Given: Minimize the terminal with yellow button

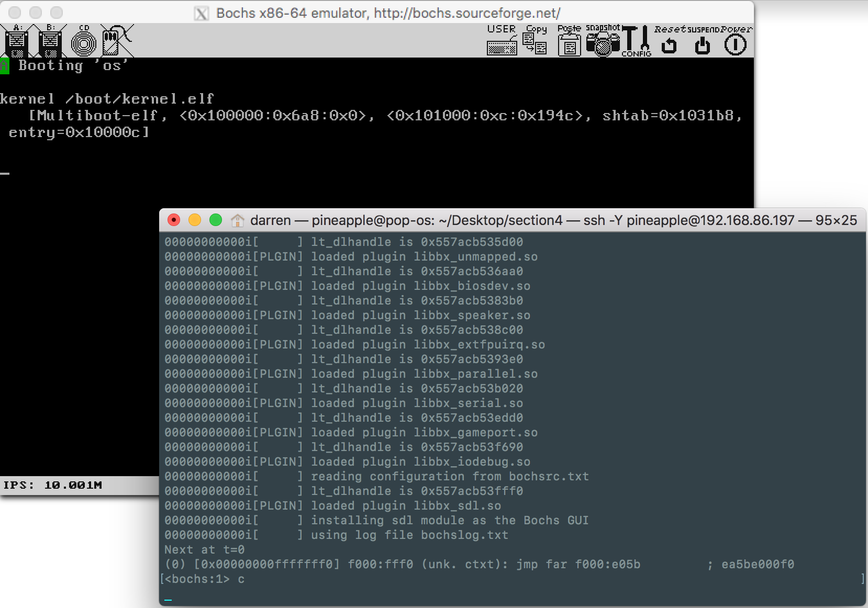Looking at the screenshot, I should click(195, 220).
